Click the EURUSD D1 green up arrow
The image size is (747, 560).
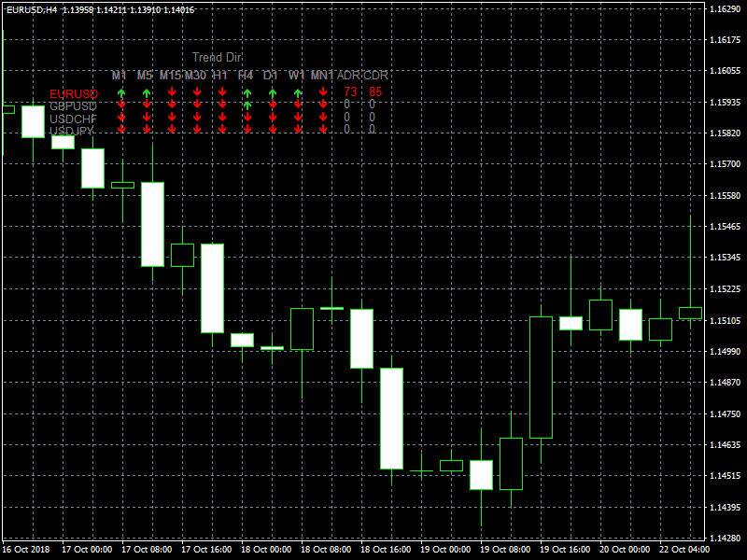[273, 92]
